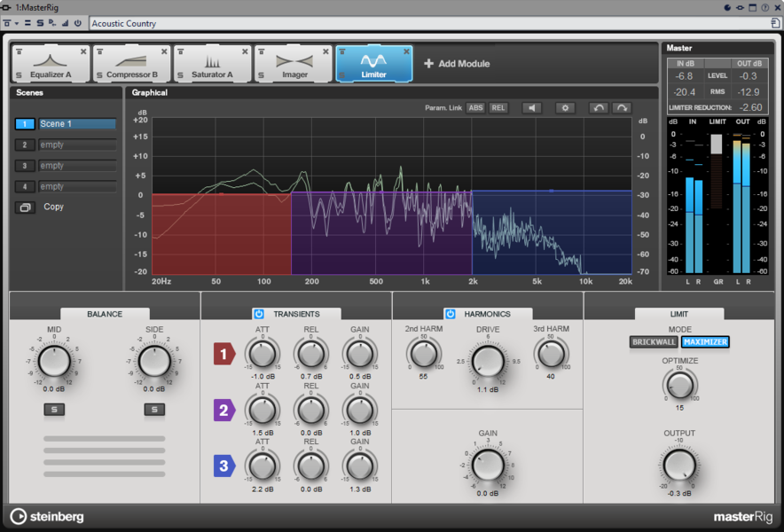Screen dimensions: 784x532
Task: Click the purple band 2 marker
Action: [x=224, y=410]
